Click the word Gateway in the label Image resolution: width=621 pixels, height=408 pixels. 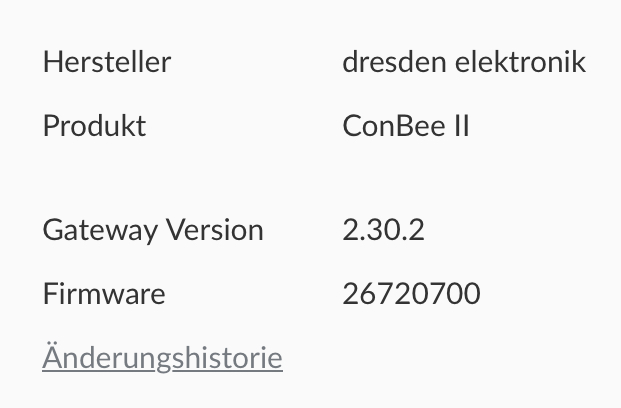[x=100, y=230]
